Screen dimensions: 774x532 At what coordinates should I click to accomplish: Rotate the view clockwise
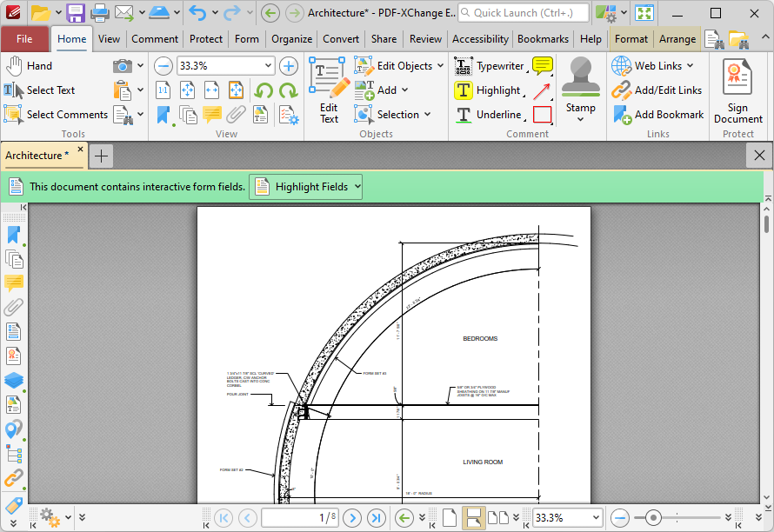(288, 90)
